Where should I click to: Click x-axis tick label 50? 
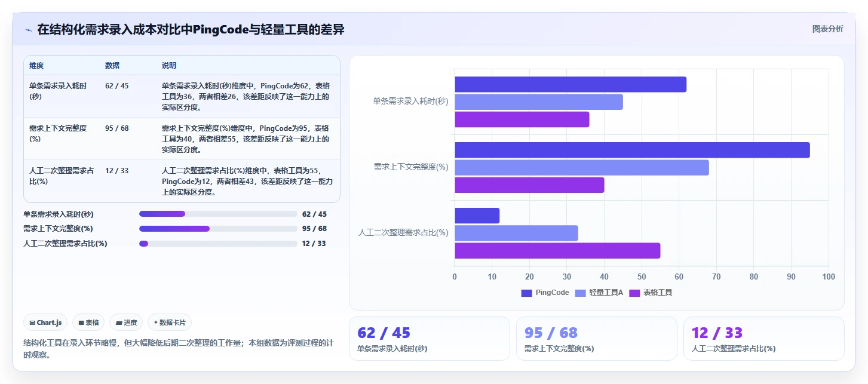[x=642, y=277]
